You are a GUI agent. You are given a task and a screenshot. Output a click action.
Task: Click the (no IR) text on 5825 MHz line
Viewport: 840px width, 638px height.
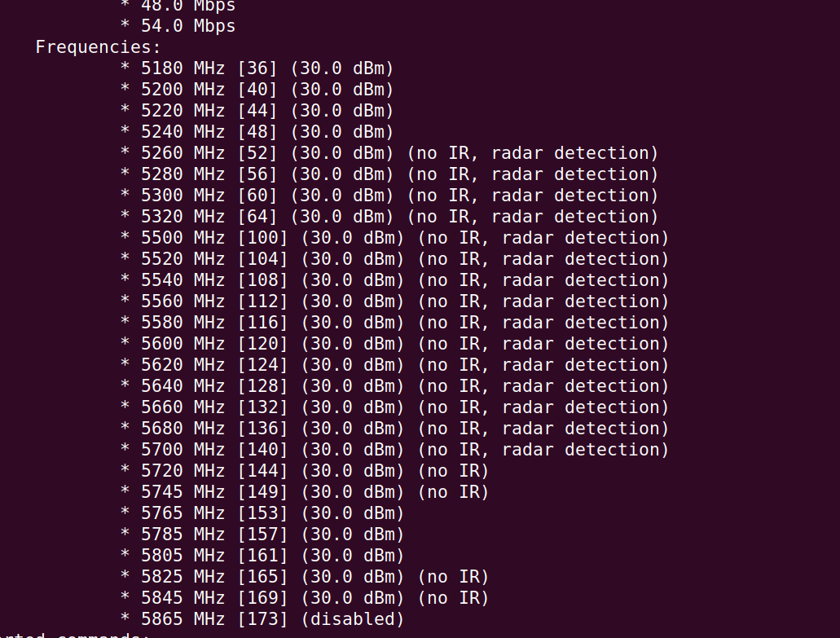pyautogui.click(x=453, y=577)
